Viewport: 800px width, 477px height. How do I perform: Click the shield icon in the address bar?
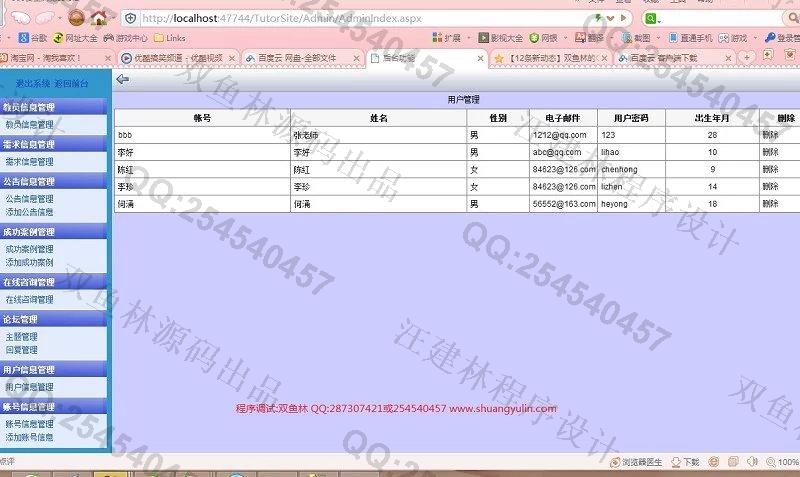pyautogui.click(x=131, y=18)
